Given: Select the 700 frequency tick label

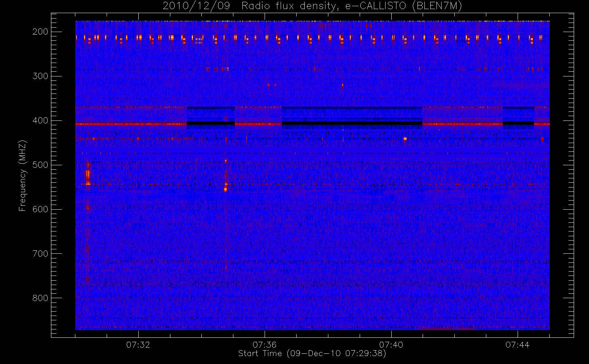Looking at the screenshot, I should tap(40, 254).
